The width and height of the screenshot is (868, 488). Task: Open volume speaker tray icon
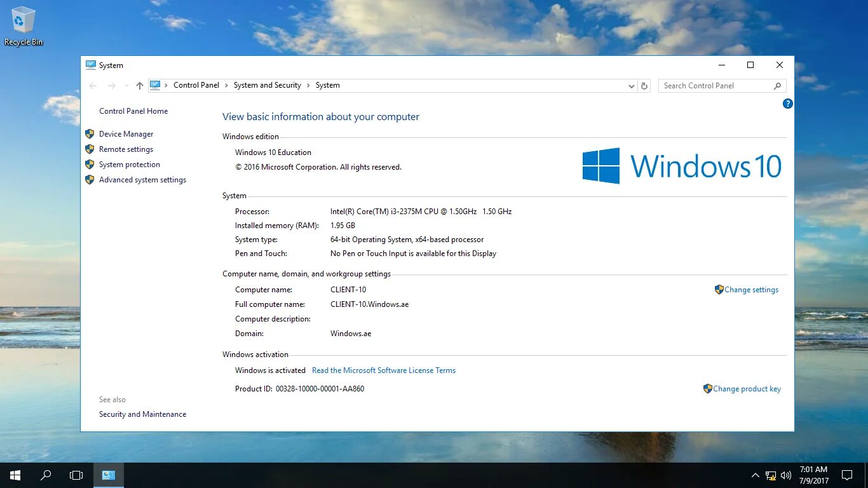tap(786, 475)
